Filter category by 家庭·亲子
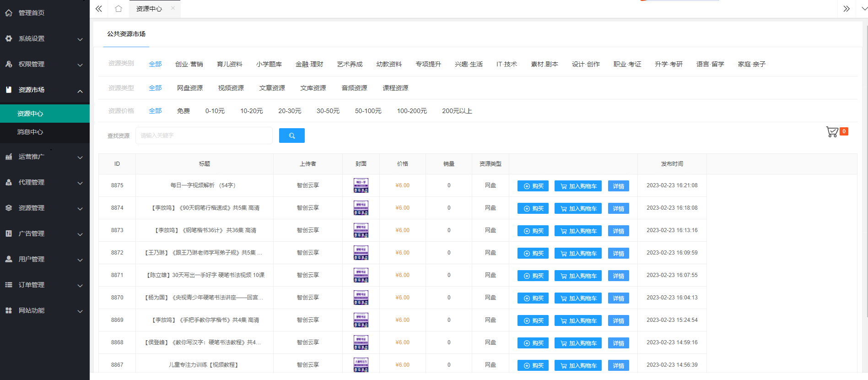This screenshot has width=868, height=380. (752, 64)
